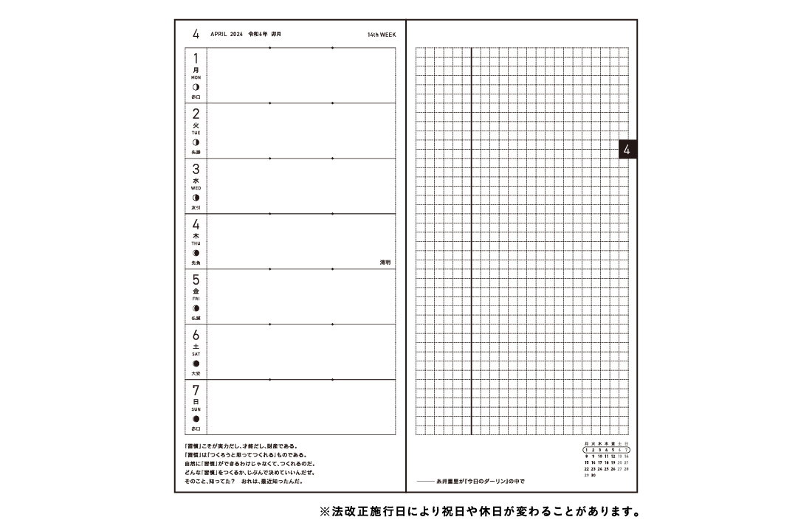812x531 pixels.
Task: Click the moon phase icon for Tuesday
Action: 196,142
